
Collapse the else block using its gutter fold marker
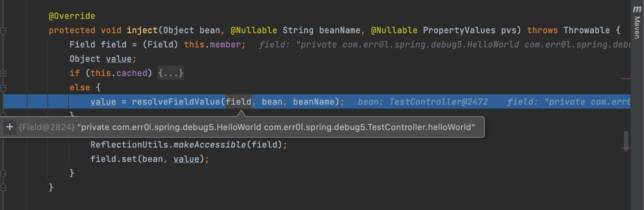coord(3,88)
